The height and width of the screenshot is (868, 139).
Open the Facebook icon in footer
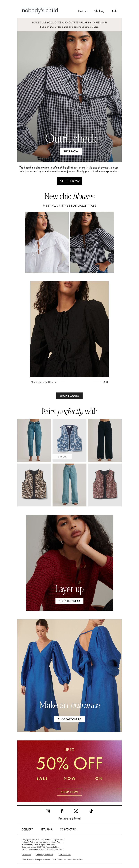click(x=62, y=811)
